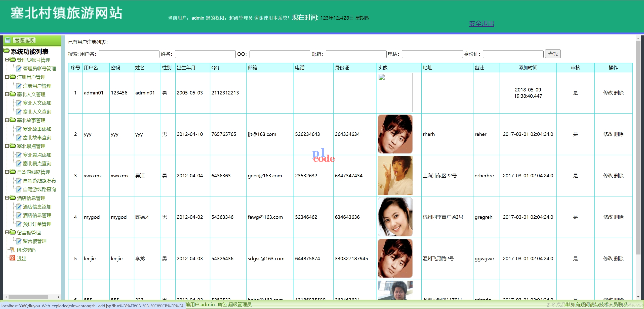Collapse the 塞北人文管理 tree node
Viewport: 644px width, 309px height.
(7, 94)
